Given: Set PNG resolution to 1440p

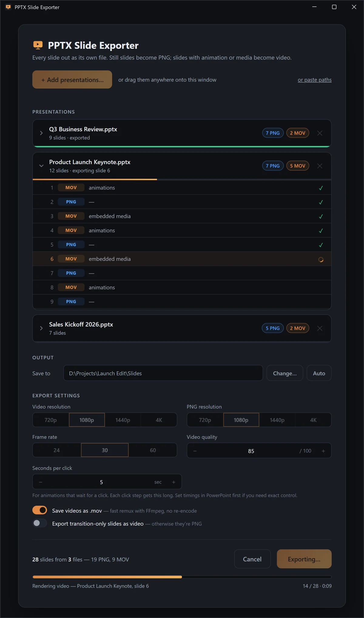Looking at the screenshot, I should tap(277, 420).
